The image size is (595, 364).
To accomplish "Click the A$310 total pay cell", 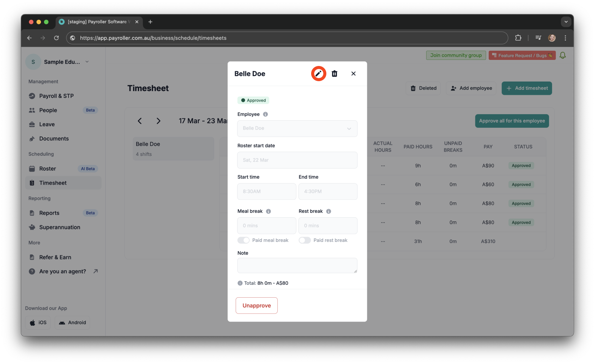I will click(488, 242).
